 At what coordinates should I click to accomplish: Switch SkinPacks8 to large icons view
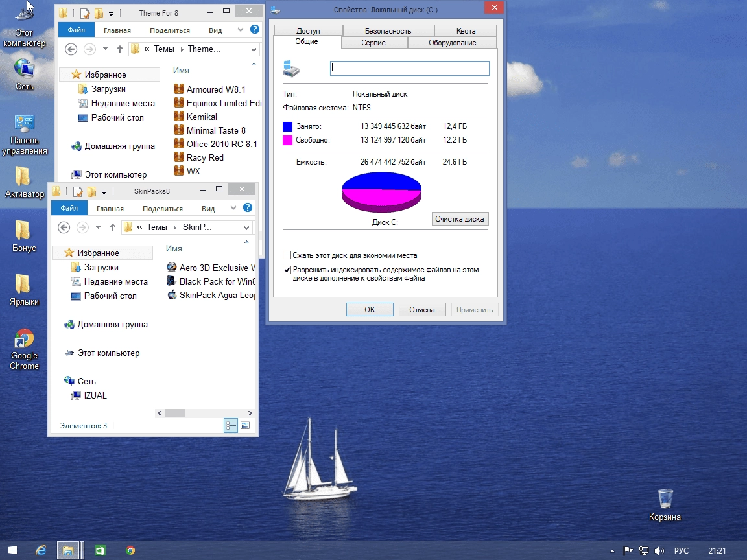pos(245,425)
